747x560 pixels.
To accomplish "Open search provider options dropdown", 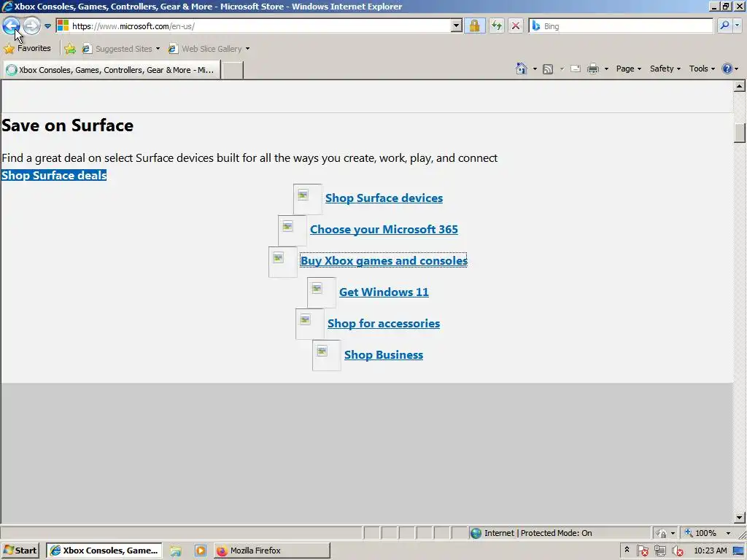I will pos(738,26).
